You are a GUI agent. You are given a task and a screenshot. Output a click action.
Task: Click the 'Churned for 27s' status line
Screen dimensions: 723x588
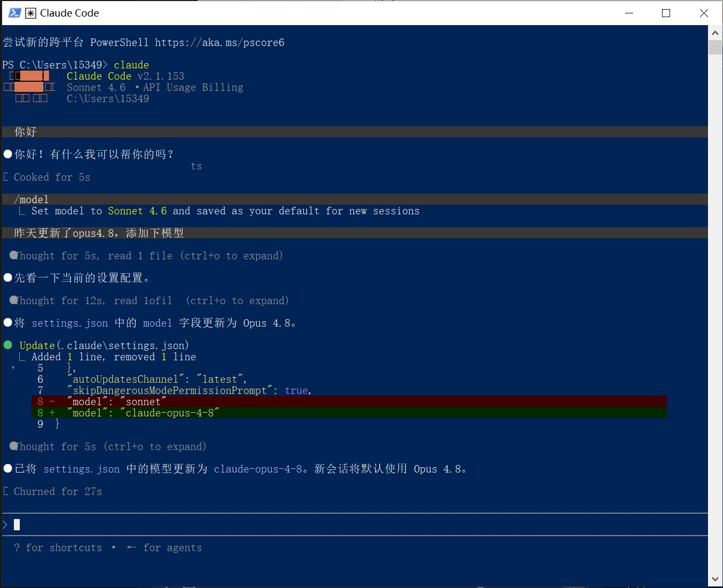[x=58, y=491]
